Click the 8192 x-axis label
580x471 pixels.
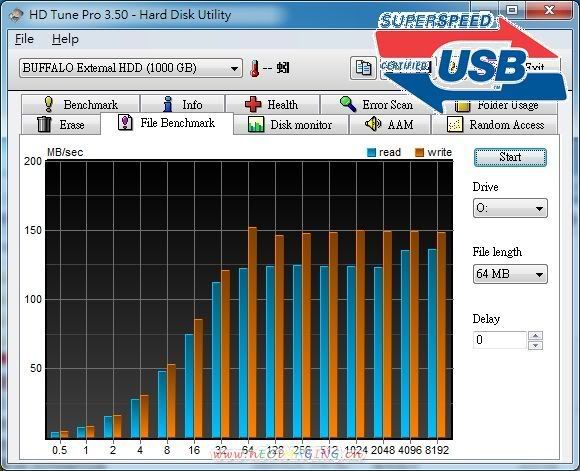(437, 450)
